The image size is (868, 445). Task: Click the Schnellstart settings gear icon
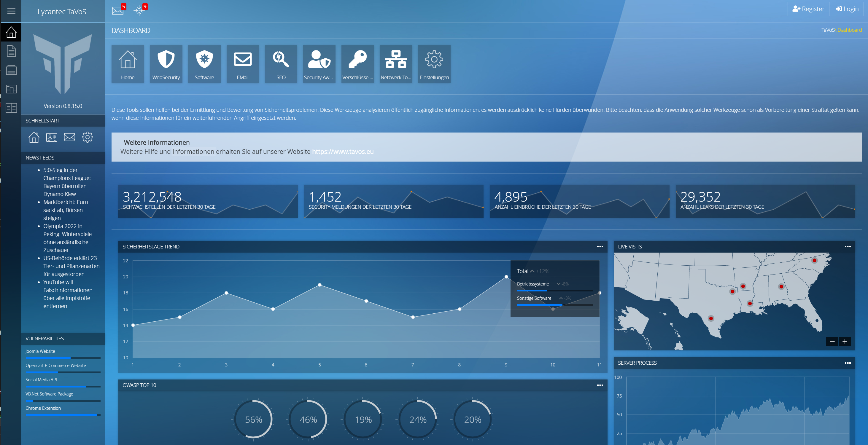[x=87, y=137]
